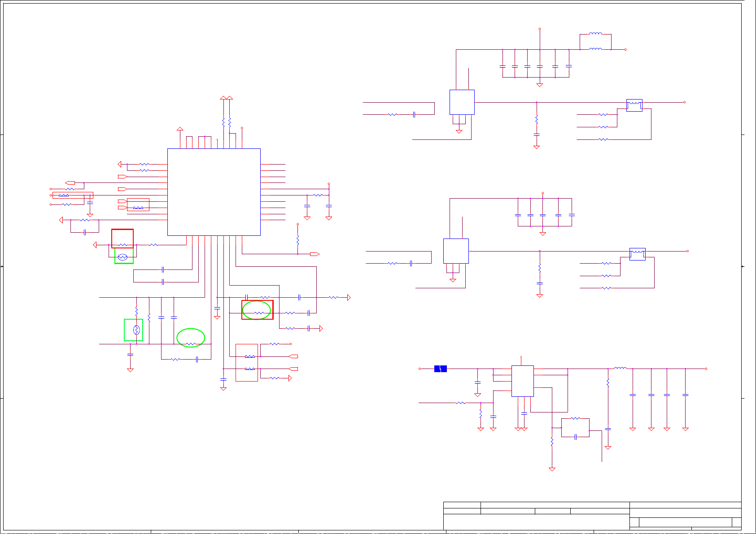Select the large central IC body
The height and width of the screenshot is (534, 756).
tap(214, 192)
